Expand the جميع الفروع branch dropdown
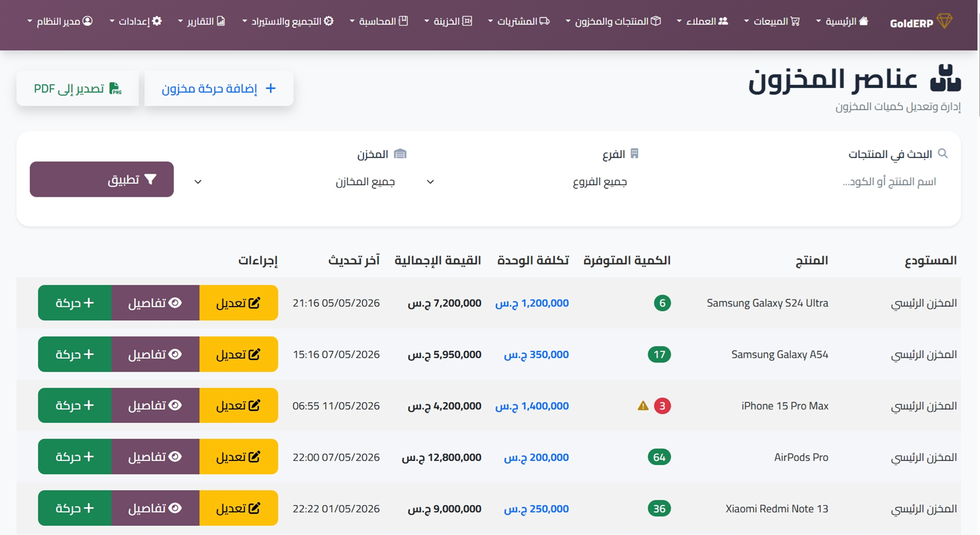980x535 pixels. click(529, 182)
